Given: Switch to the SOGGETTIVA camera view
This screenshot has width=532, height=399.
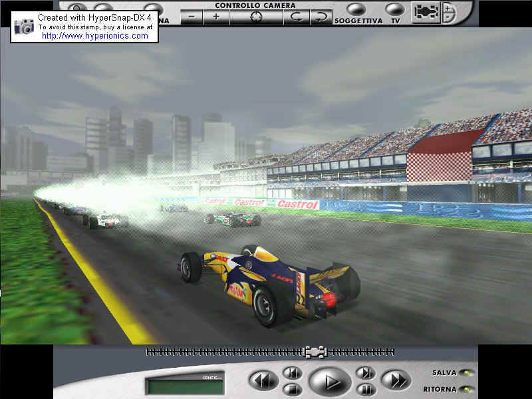Looking at the screenshot, I should click(x=356, y=9).
